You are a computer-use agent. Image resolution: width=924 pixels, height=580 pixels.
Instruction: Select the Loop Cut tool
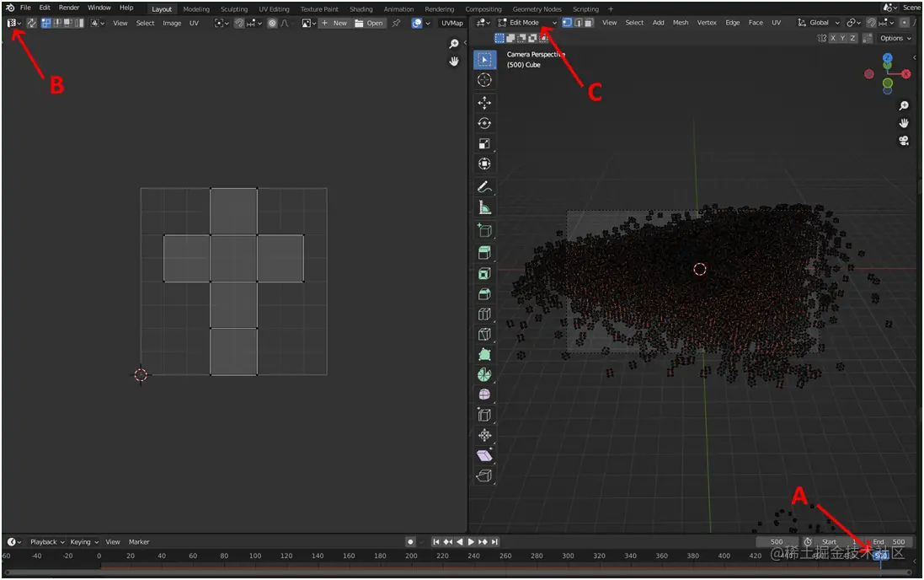click(x=484, y=314)
